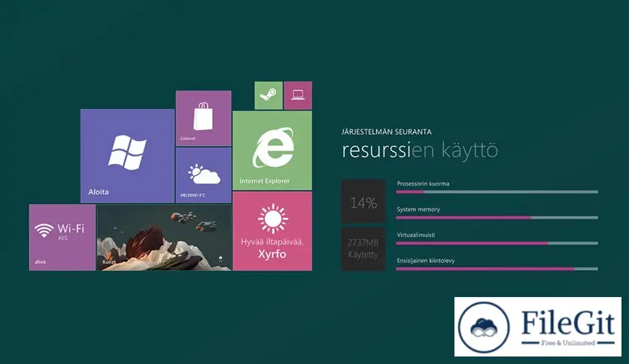Open the Kuvat pictures thumbnail tile
The height and width of the screenshot is (364, 629).
pos(164,238)
